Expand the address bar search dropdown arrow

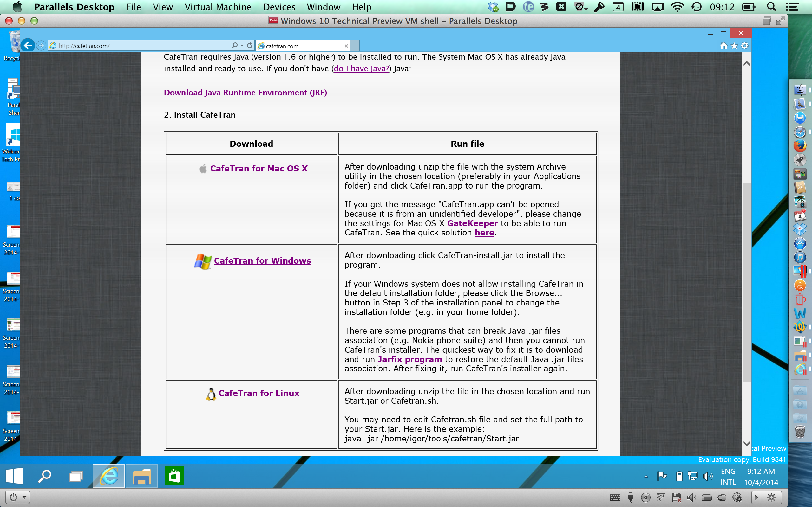click(x=242, y=46)
